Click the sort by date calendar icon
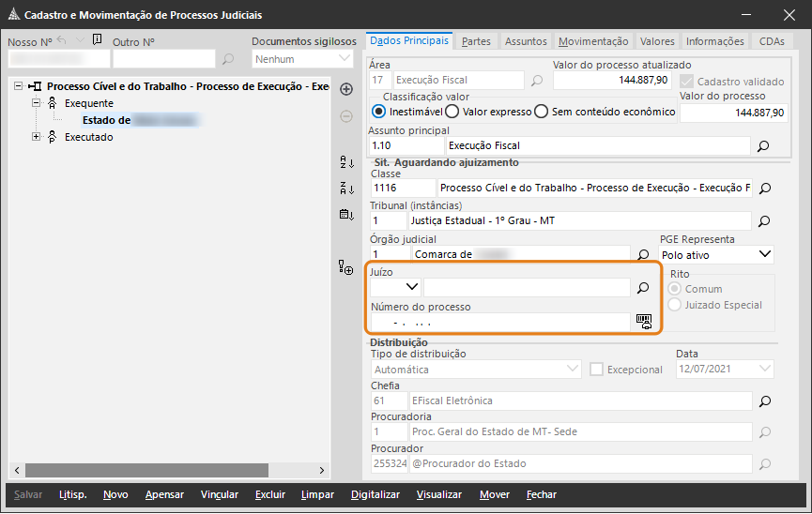Viewport: 812px width, 514px height. pyautogui.click(x=345, y=215)
